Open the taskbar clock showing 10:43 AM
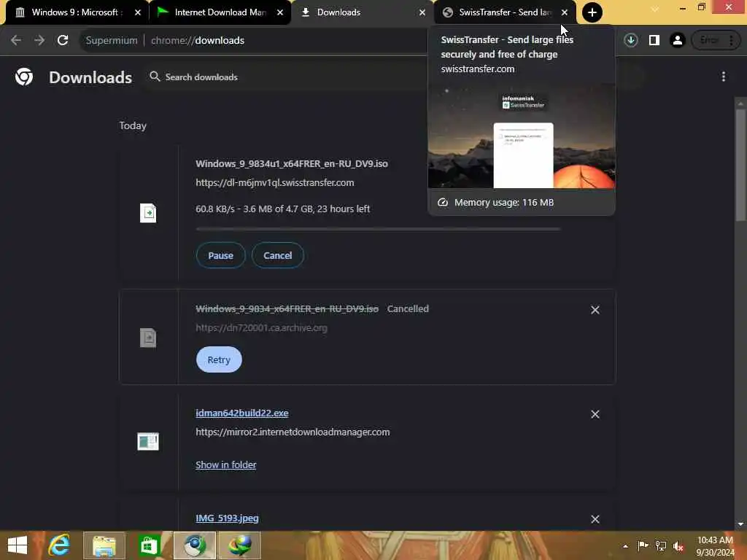The image size is (747, 560). click(x=715, y=545)
